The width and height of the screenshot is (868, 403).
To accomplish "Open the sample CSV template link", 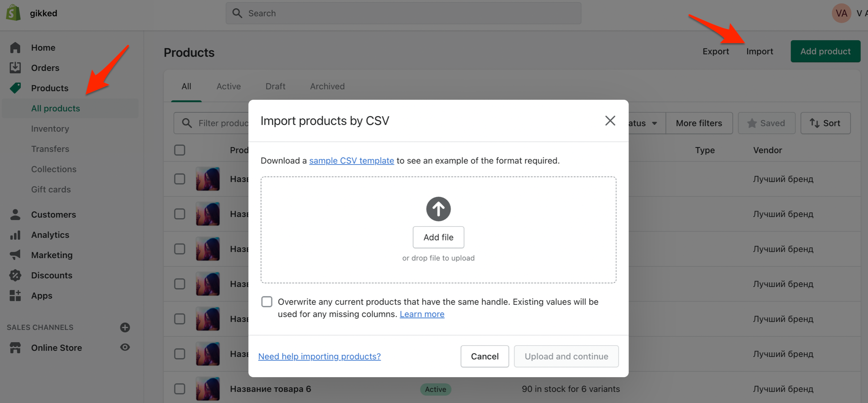I will click(x=351, y=161).
